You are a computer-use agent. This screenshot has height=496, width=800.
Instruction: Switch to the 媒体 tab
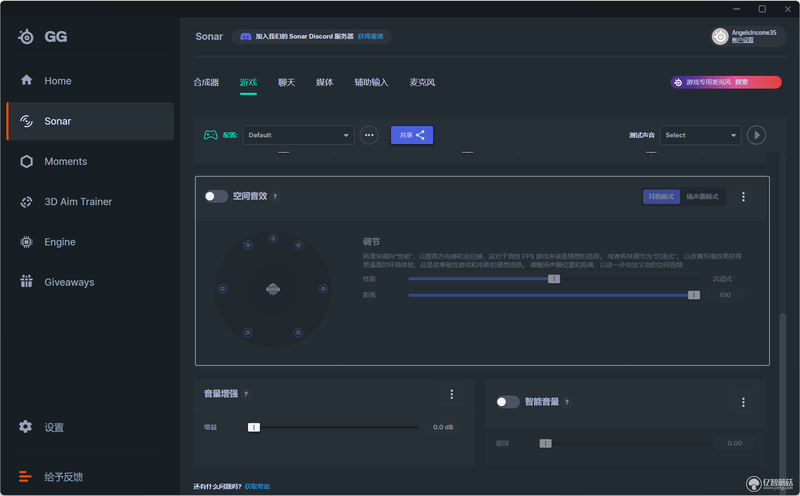pos(324,82)
